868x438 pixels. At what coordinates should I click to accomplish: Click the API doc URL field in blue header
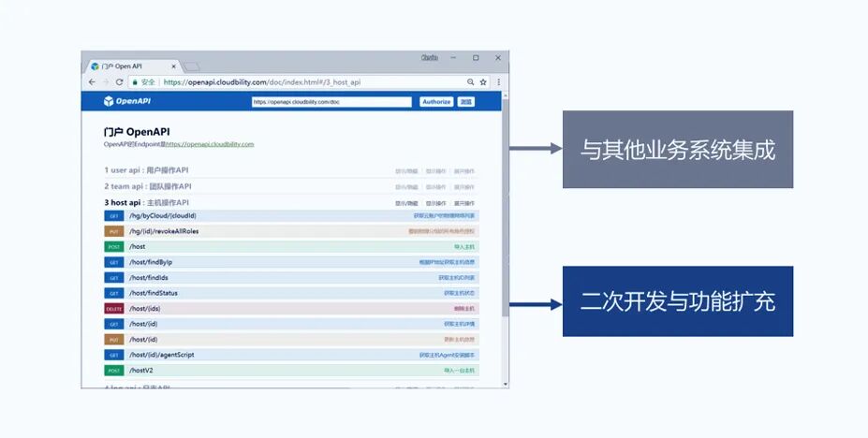331,102
